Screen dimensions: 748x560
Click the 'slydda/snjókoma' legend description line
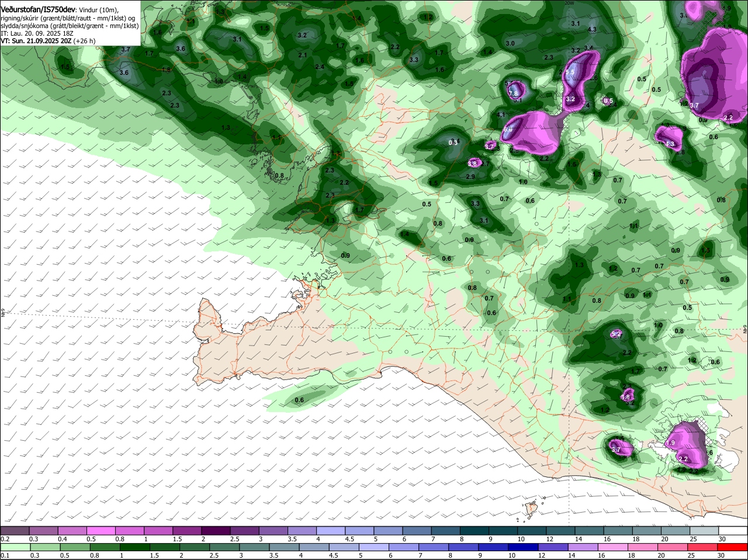[x=70, y=26]
